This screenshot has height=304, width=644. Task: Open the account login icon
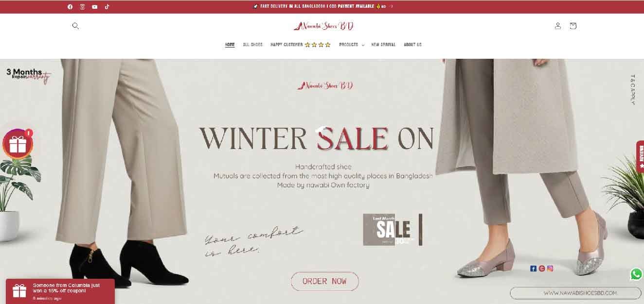tap(558, 26)
